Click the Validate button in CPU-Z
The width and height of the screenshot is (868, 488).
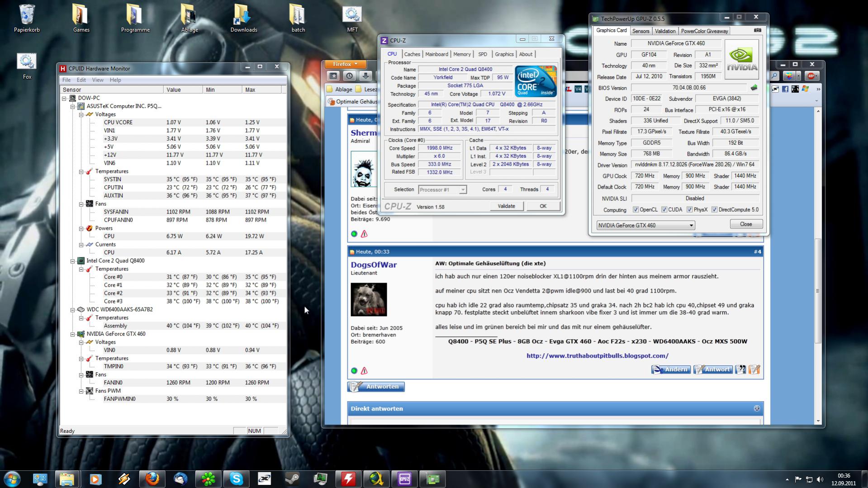tap(506, 206)
